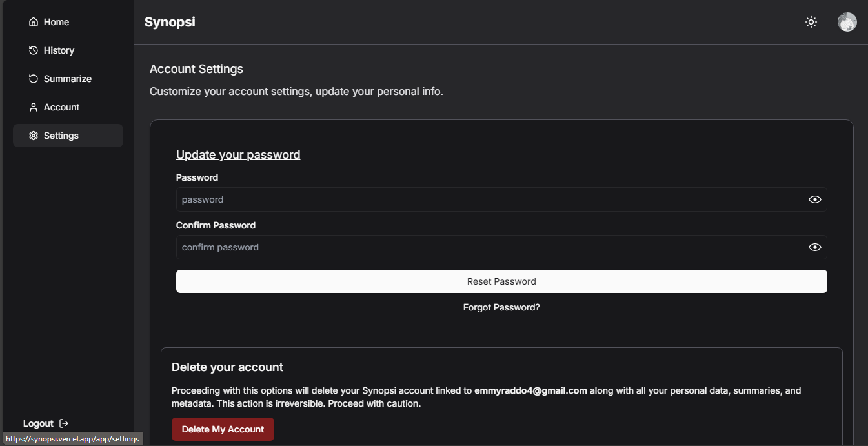Screen dimensions: 868x446
Task: Click the History clock icon
Action: point(34,50)
